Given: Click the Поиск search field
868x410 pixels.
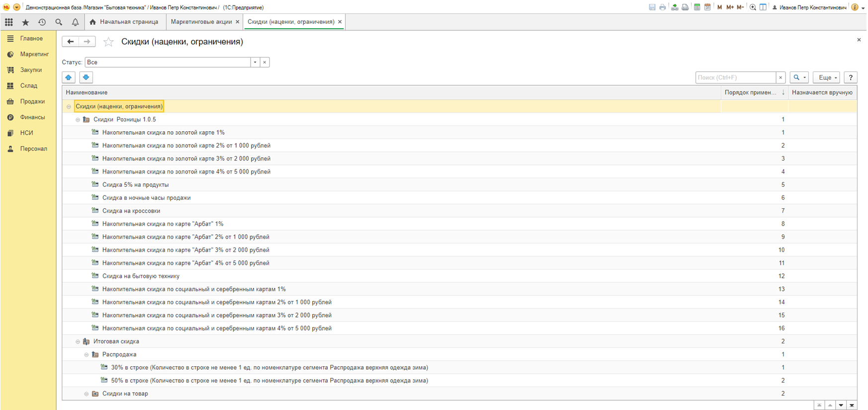Looking at the screenshot, I should click(x=735, y=78).
